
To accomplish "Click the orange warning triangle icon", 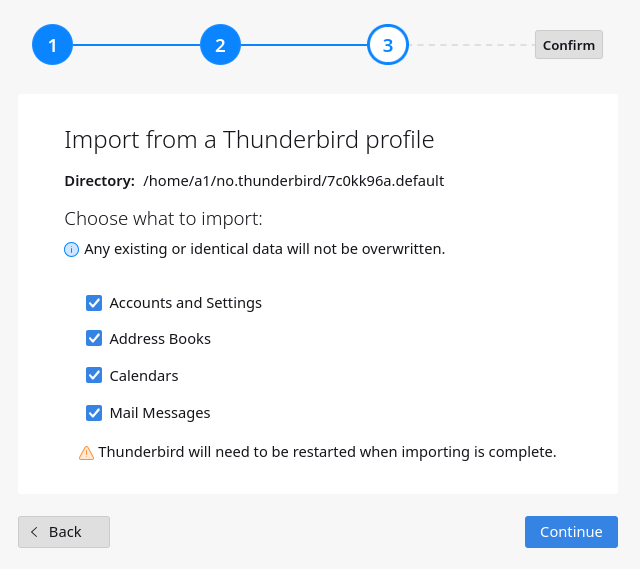I will click(86, 453).
